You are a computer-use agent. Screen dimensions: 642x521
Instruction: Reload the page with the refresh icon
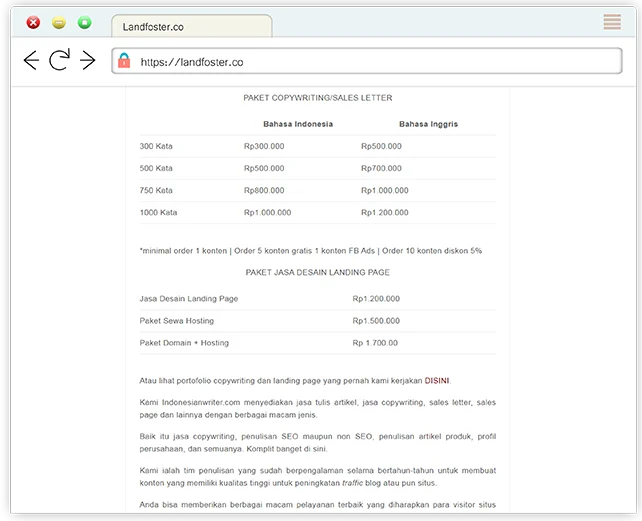click(59, 61)
